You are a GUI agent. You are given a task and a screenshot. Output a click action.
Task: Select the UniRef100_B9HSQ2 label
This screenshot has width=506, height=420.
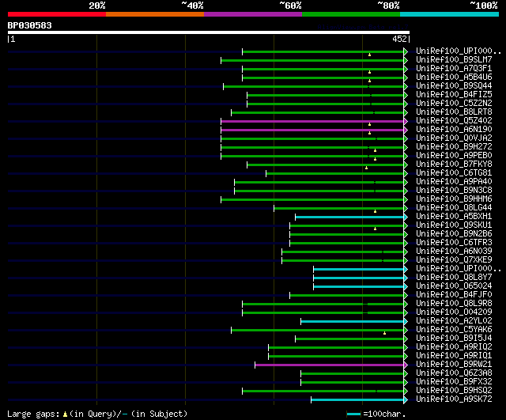(454, 391)
